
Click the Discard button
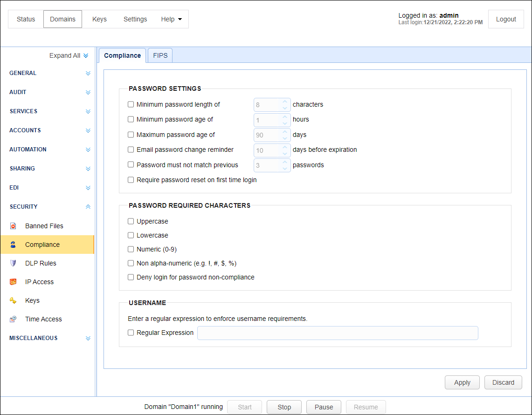(503, 382)
